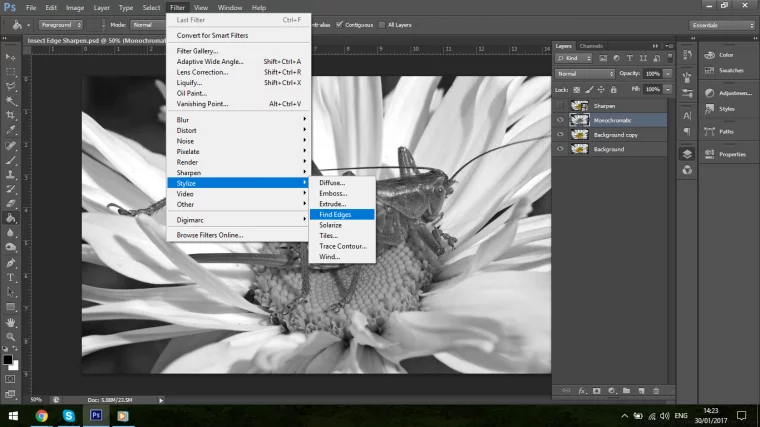This screenshot has width=760, height=427.
Task: Open the Windows Start button
Action: point(13,416)
